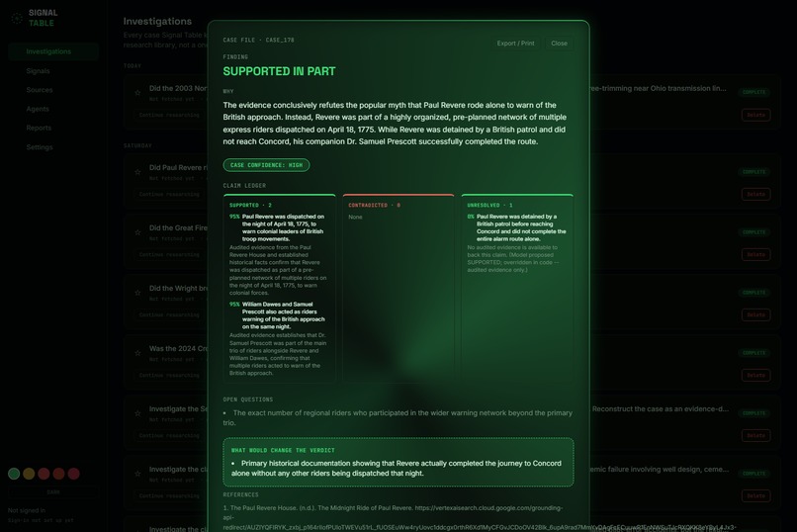Delete the Wright investigation row
Image resolution: width=797 pixels, height=532 pixels.
click(x=755, y=315)
